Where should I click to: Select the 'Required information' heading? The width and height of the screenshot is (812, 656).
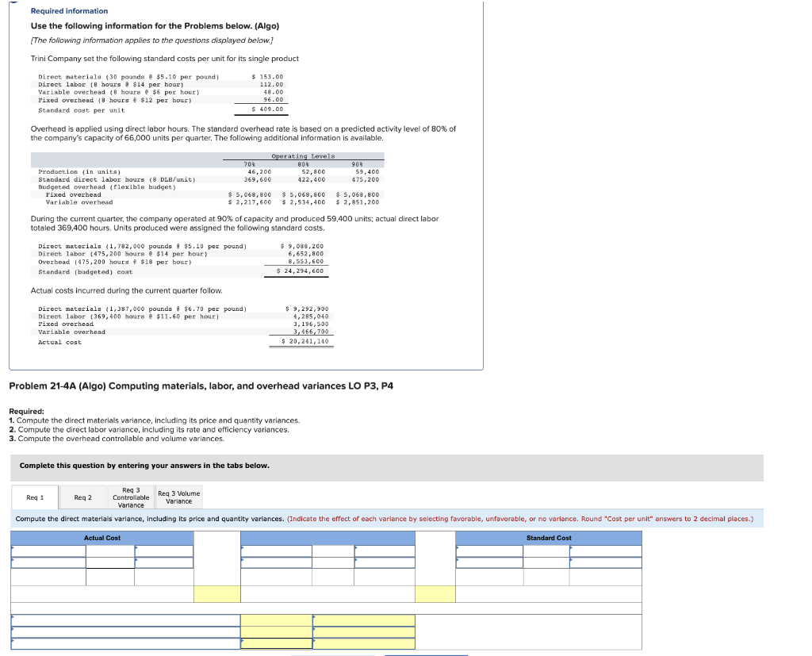70,11
